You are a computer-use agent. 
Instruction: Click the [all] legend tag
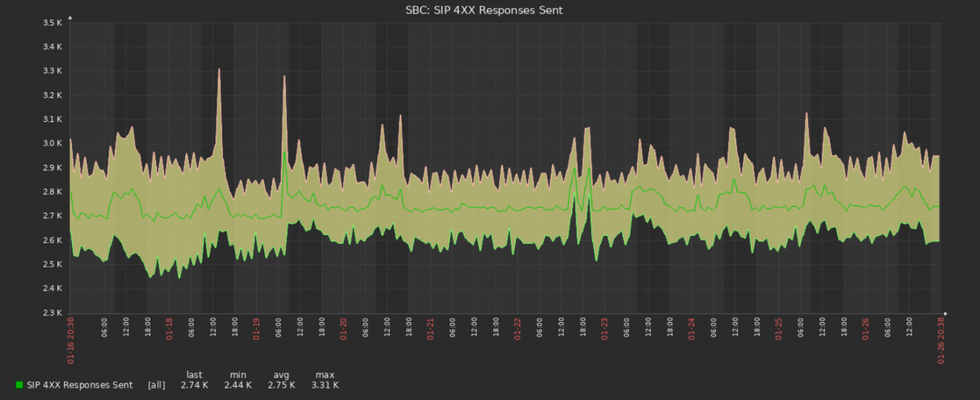pyautogui.click(x=157, y=385)
